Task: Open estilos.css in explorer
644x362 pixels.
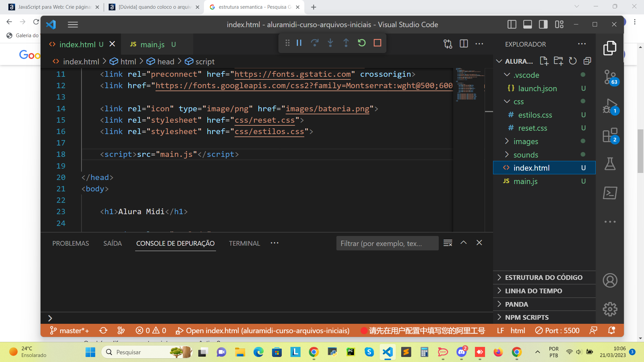Action: coord(544,115)
